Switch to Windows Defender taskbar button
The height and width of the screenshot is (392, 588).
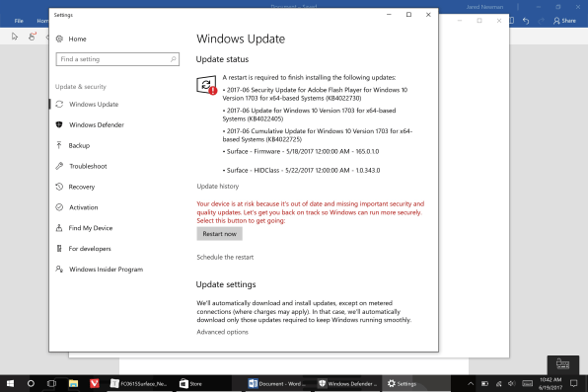pyautogui.click(x=347, y=383)
